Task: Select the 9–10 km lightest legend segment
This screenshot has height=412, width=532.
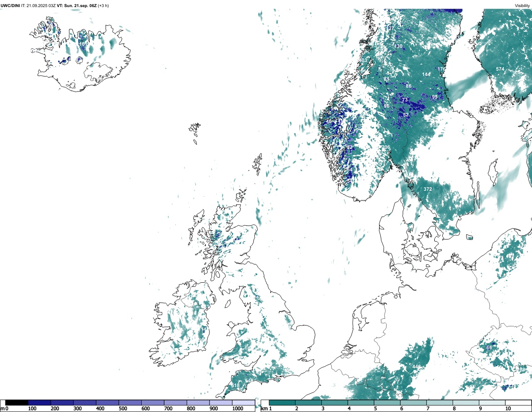Action: [x=492, y=402]
